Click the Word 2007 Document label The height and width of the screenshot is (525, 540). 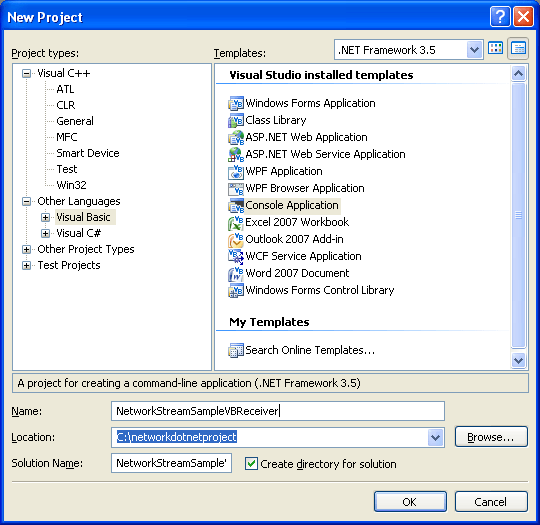click(x=297, y=274)
